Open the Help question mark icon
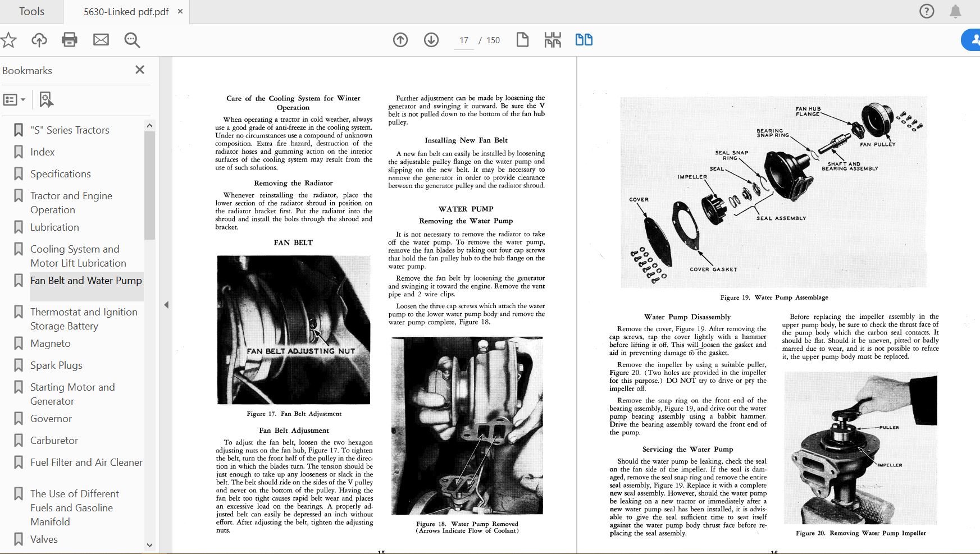 click(x=927, y=11)
